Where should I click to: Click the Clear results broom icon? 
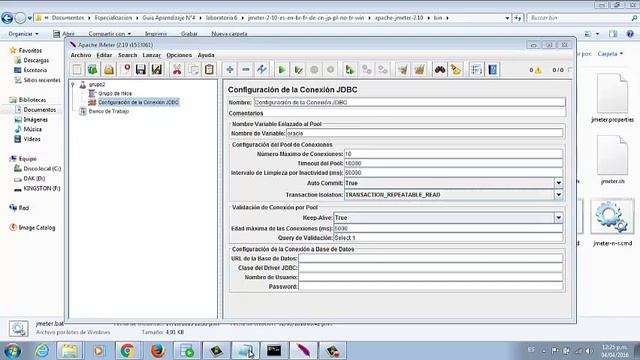coord(403,69)
